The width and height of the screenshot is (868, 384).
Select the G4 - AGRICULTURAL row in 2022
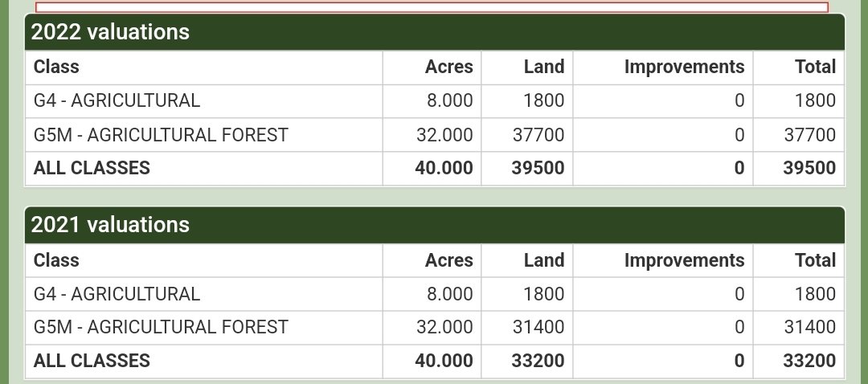pos(435,100)
